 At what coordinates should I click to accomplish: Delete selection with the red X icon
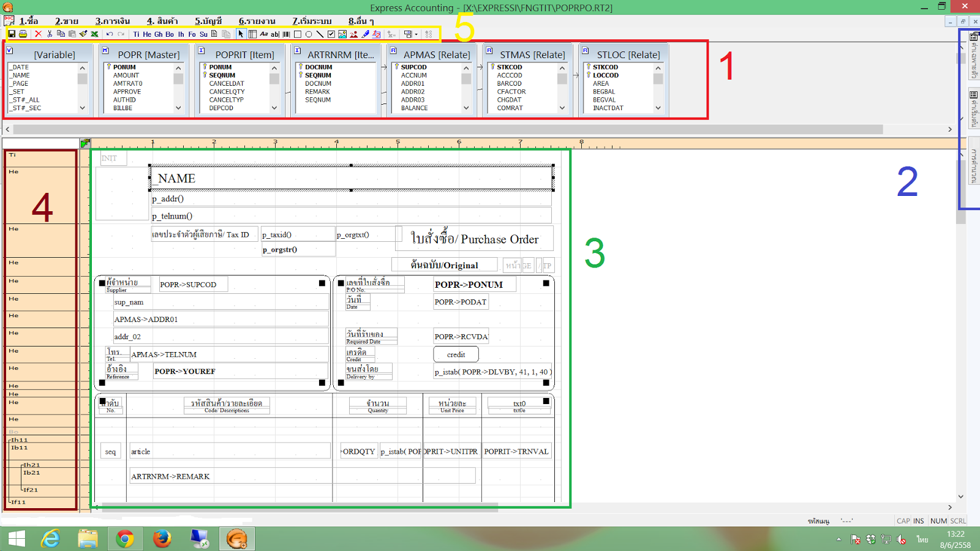tap(38, 34)
